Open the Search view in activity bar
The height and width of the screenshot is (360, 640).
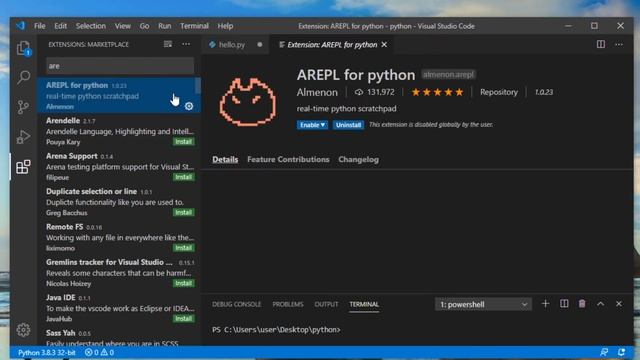pyautogui.click(x=23, y=77)
